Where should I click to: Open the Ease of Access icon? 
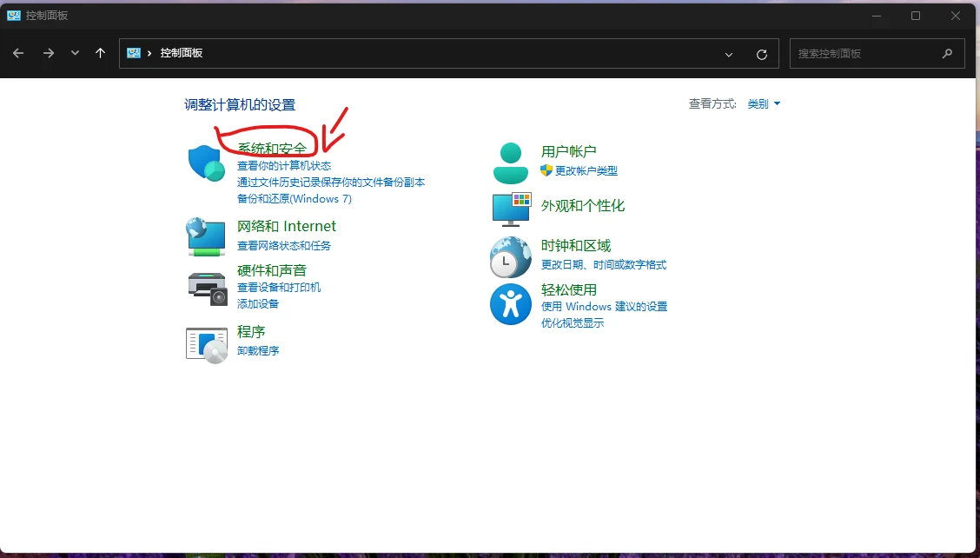pos(510,304)
